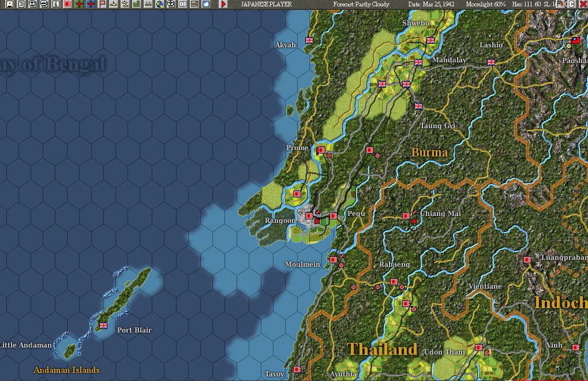588x381 pixels.
Task: Click the 'Vientiane' map label
Action: (x=485, y=286)
